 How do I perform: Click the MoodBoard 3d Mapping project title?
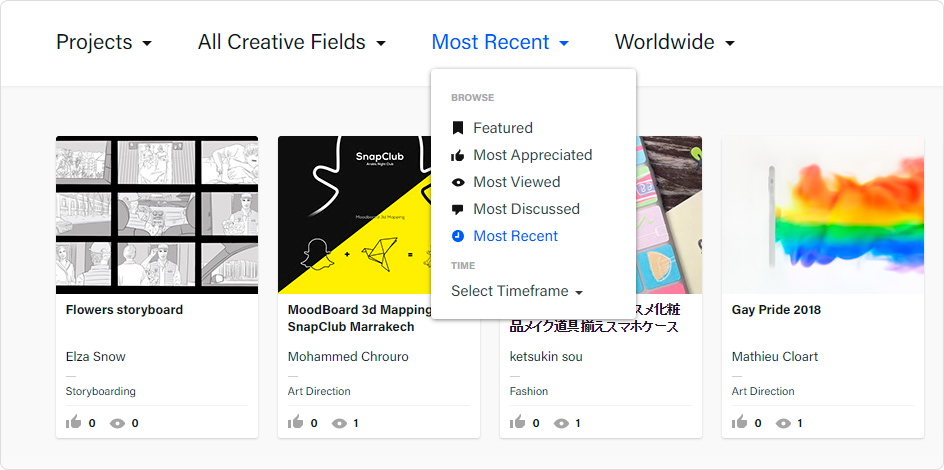coord(358,318)
